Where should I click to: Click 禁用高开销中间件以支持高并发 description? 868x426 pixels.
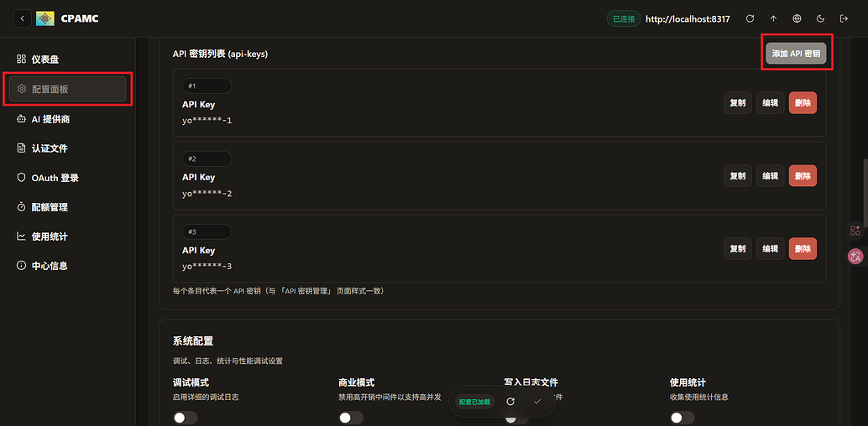[x=390, y=397]
